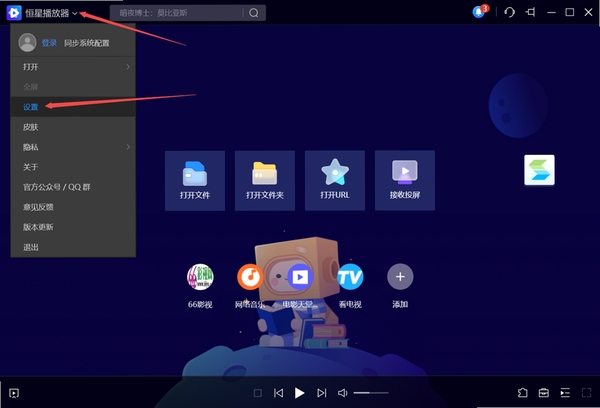Select 关于 in the dropdown menu

tap(73, 167)
